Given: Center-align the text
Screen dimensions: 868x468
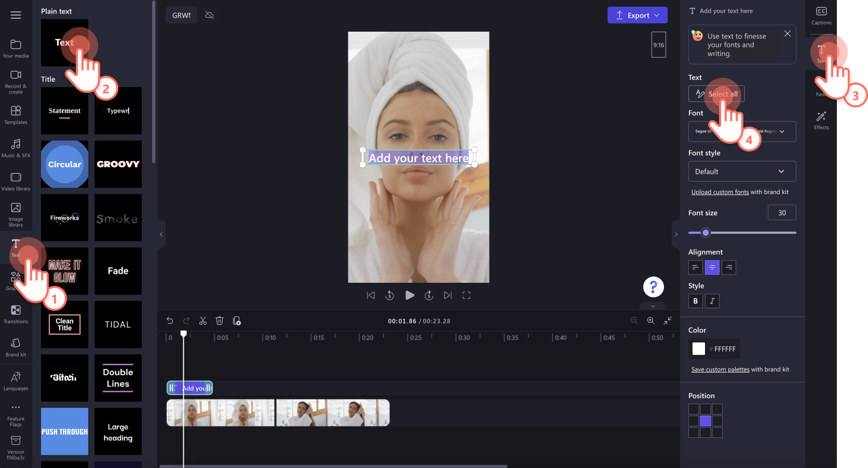Looking at the screenshot, I should point(712,267).
